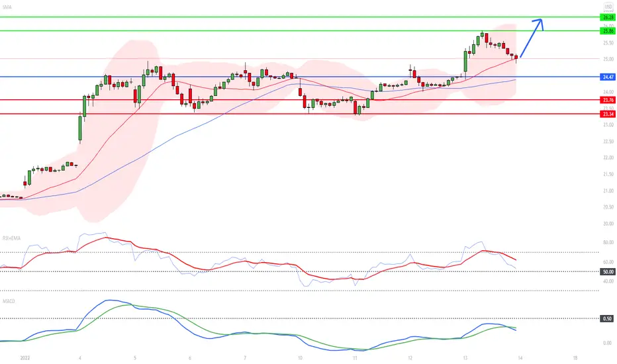Click the last red candle on chart
Screen dimensions: 617x364
[516, 58]
